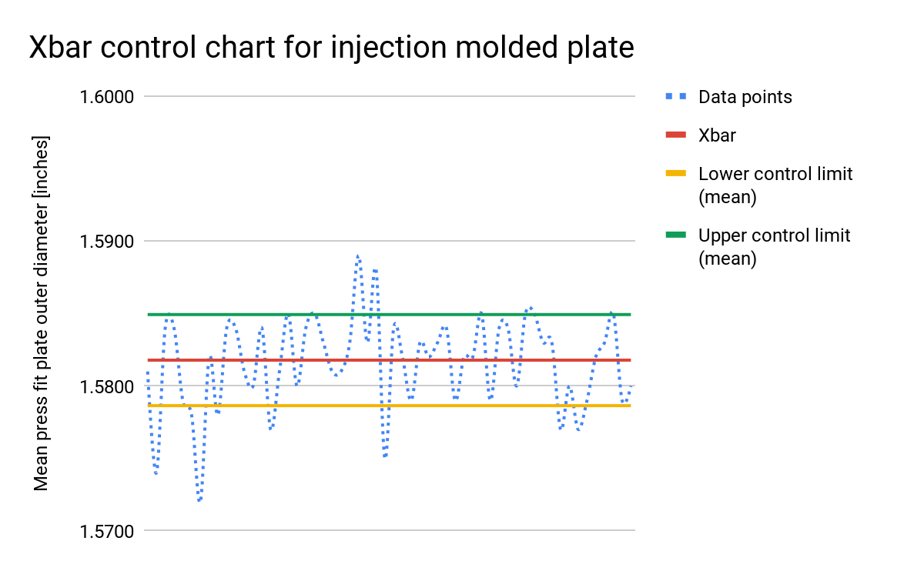Screen dimensions: 924x571
Task: Click the Data points legend label
Action: pos(745,97)
